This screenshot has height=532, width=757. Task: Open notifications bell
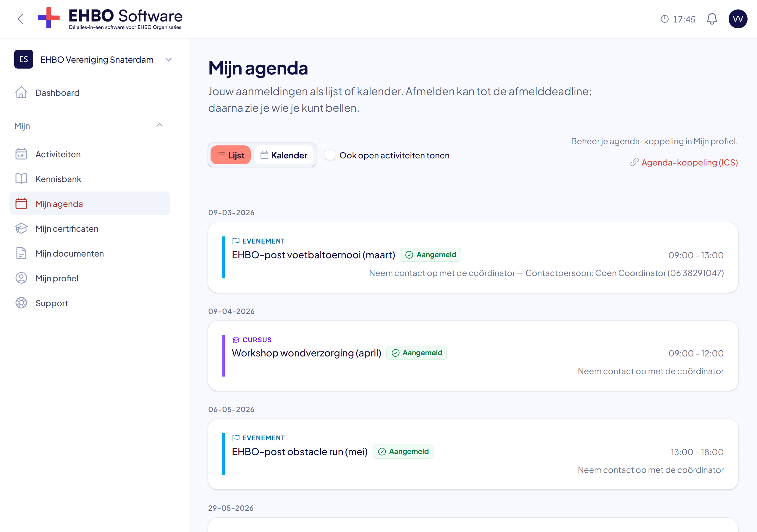tap(712, 19)
